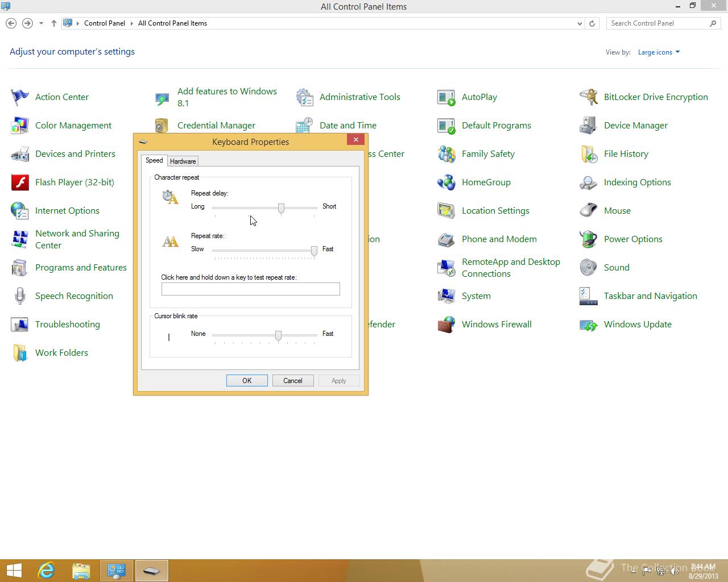Image resolution: width=728 pixels, height=582 pixels.
Task: Open recent locations dropdown arrow
Action: (41, 23)
